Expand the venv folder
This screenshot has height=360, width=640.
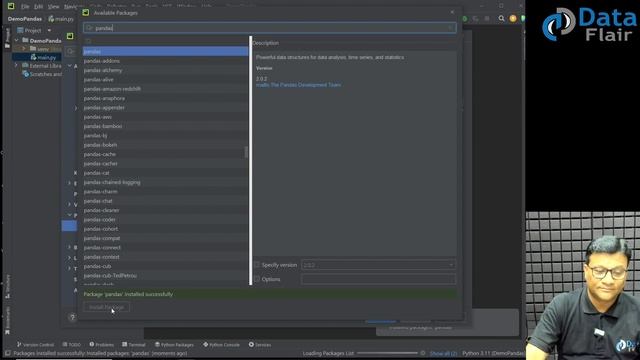pos(24,49)
